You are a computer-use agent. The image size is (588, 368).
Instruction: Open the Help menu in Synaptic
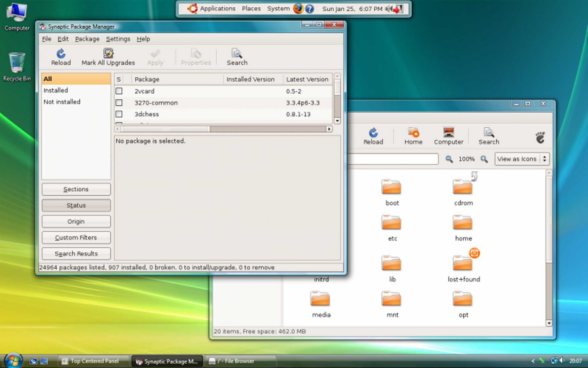[143, 39]
